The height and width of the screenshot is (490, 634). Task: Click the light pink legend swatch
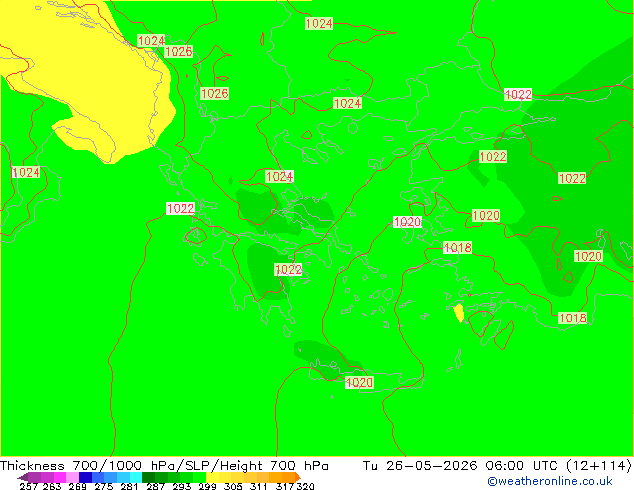pyautogui.click(x=72, y=477)
